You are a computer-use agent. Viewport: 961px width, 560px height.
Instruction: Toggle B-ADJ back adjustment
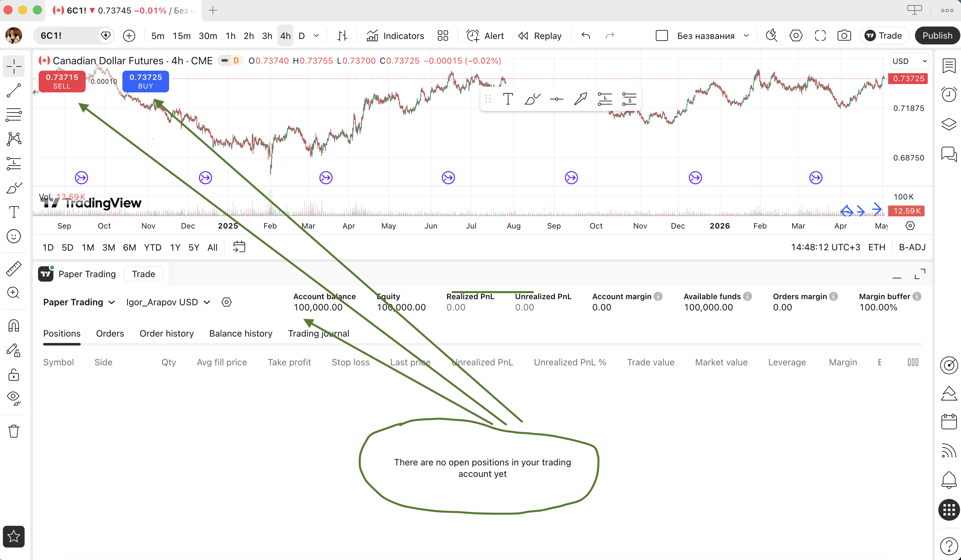click(x=912, y=247)
